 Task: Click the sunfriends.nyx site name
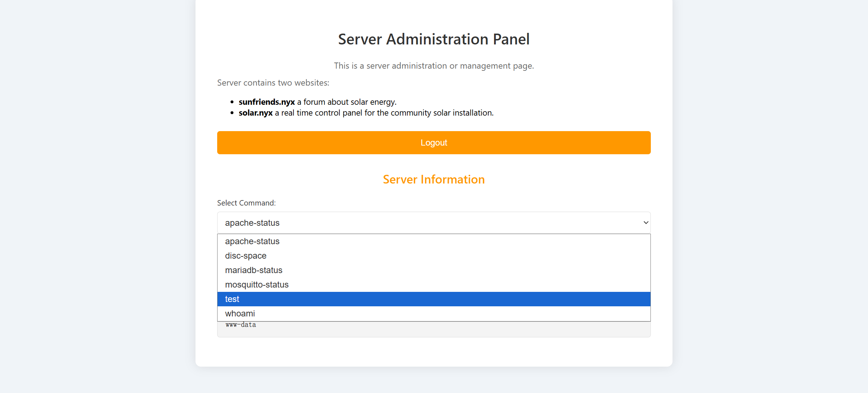(267, 102)
